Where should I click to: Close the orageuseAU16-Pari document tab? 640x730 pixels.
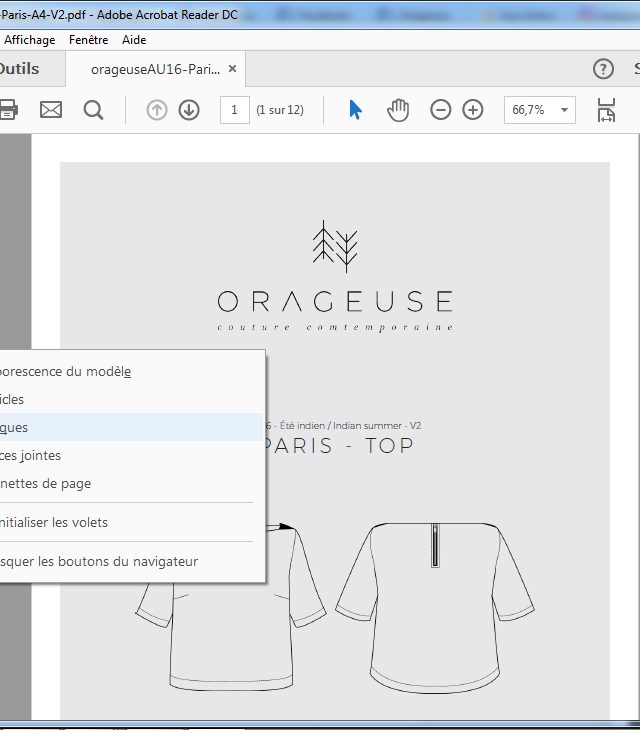click(232, 69)
